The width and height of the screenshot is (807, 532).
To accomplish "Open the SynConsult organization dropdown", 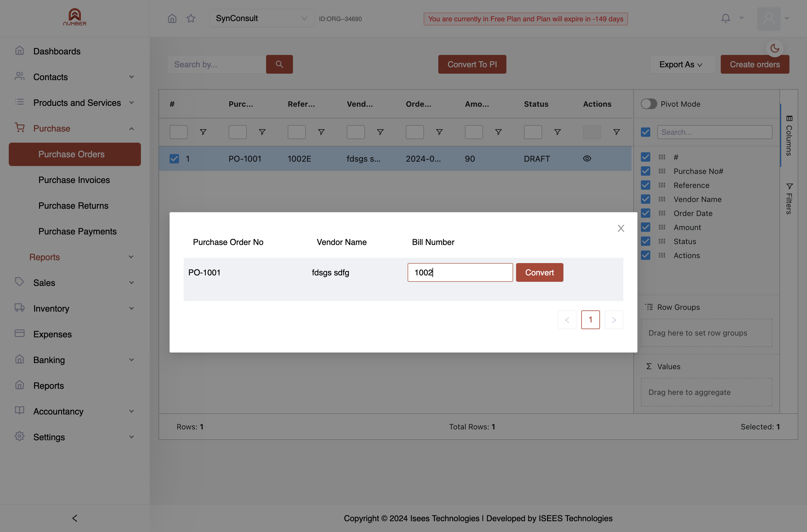I will click(261, 18).
